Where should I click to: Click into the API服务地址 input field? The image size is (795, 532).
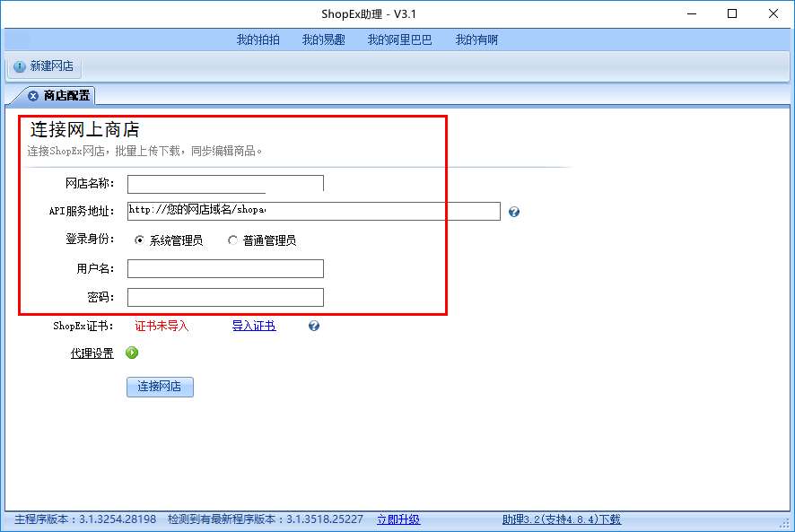[x=314, y=211]
